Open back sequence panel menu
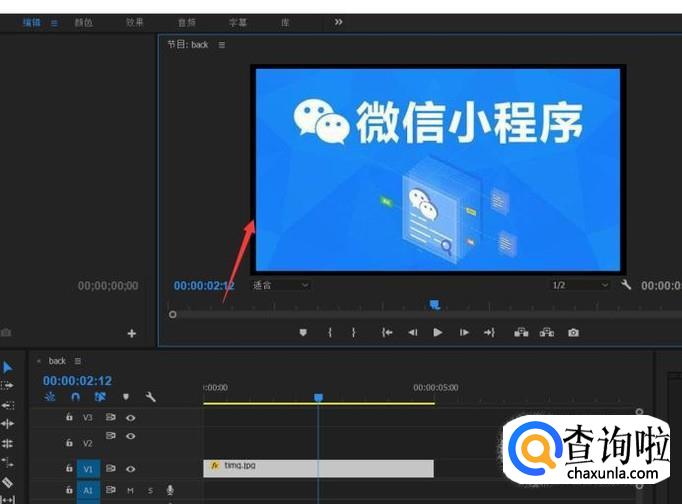The image size is (682, 504). (x=78, y=361)
